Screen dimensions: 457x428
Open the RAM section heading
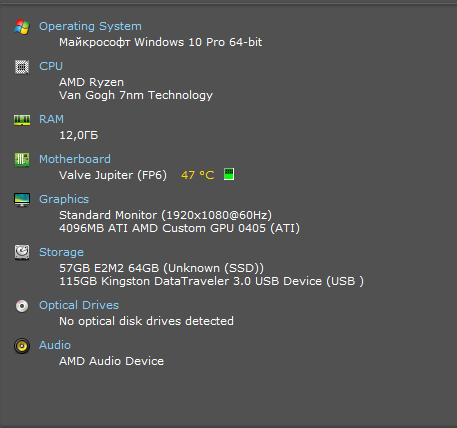pyautogui.click(x=51, y=119)
